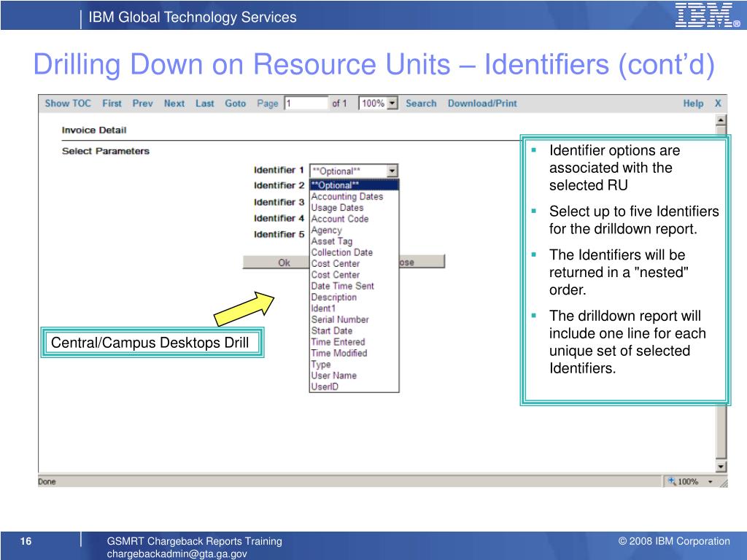The image size is (747, 560).
Task: Select **Optional** in the dropdown list
Action: 354,185
